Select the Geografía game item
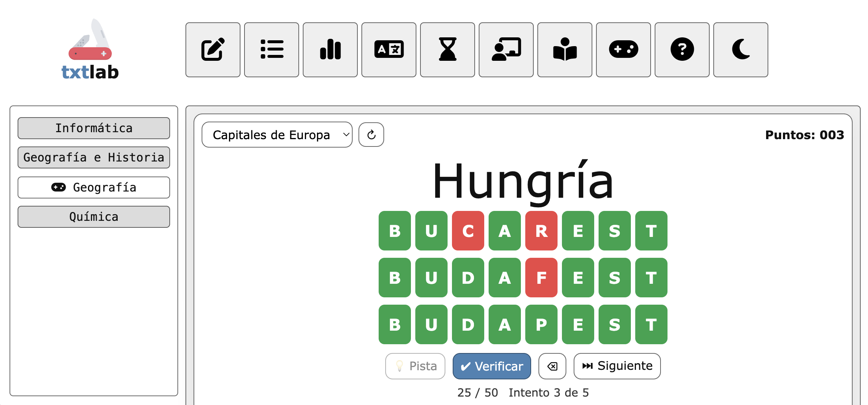This screenshot has width=868, height=405. coord(94,187)
